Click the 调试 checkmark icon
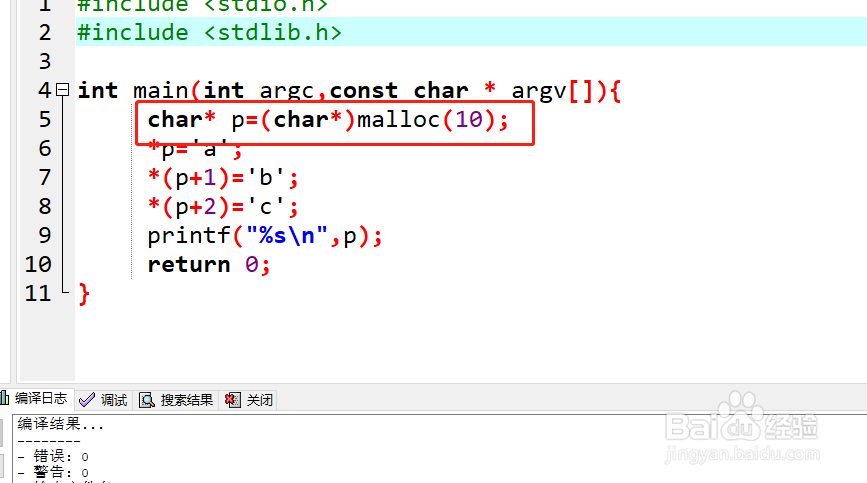The width and height of the screenshot is (867, 483). pos(87,400)
